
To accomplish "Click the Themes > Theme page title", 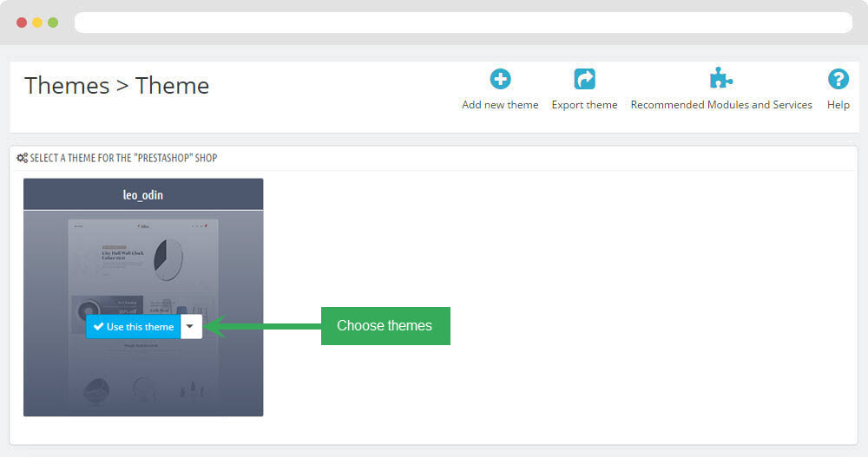I will [x=117, y=86].
